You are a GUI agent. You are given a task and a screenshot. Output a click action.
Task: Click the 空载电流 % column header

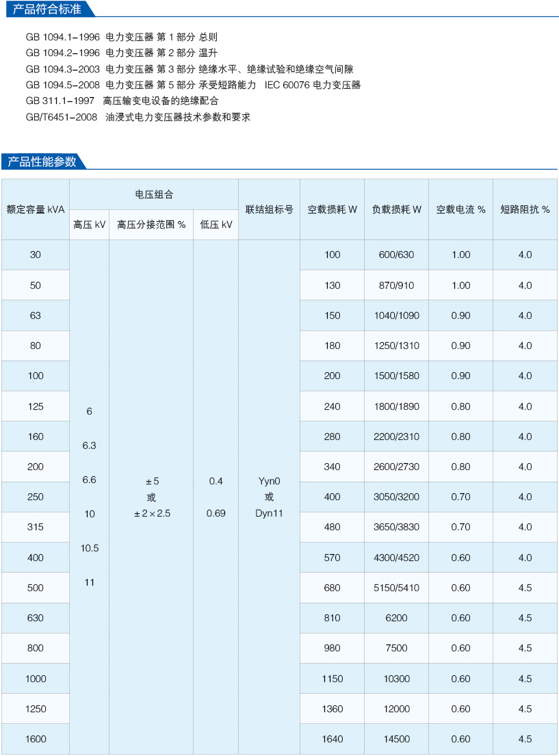coord(460,209)
